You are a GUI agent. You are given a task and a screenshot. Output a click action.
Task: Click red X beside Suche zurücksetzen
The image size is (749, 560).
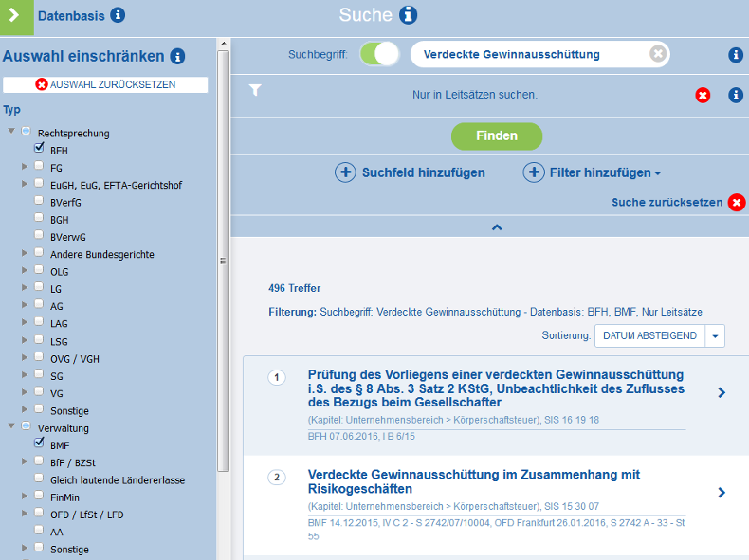[x=737, y=203]
